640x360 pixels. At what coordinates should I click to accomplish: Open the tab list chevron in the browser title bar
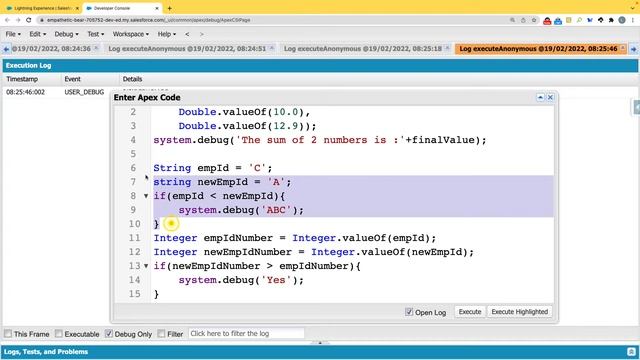[632, 8]
